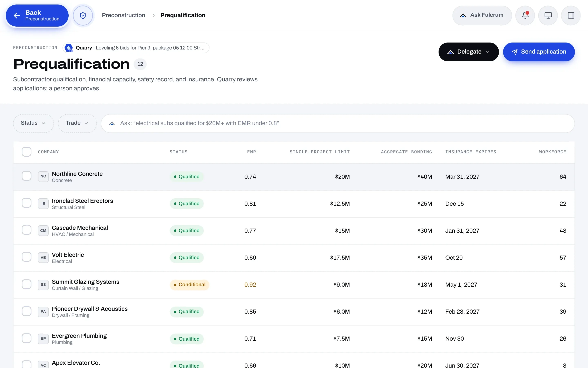Click the EP avatar for Evergreen Plumbing

[x=43, y=339]
